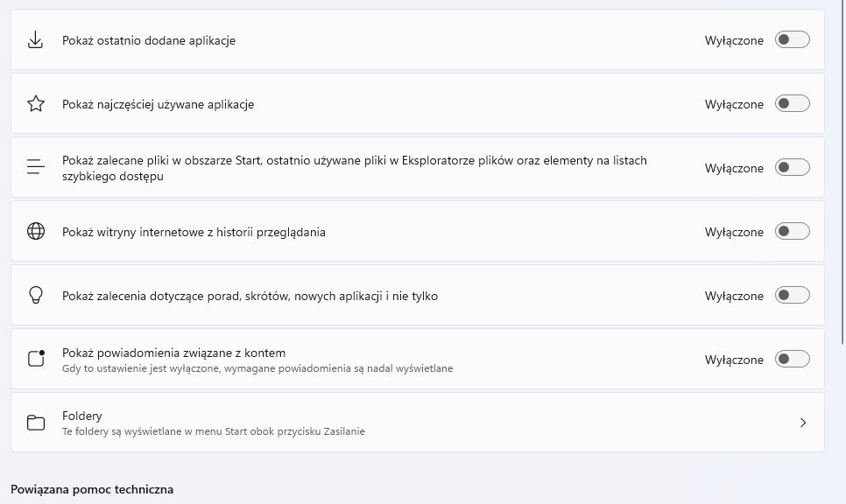Enable 'Pokaż witryny internetowe' toggle switch

coord(792,232)
